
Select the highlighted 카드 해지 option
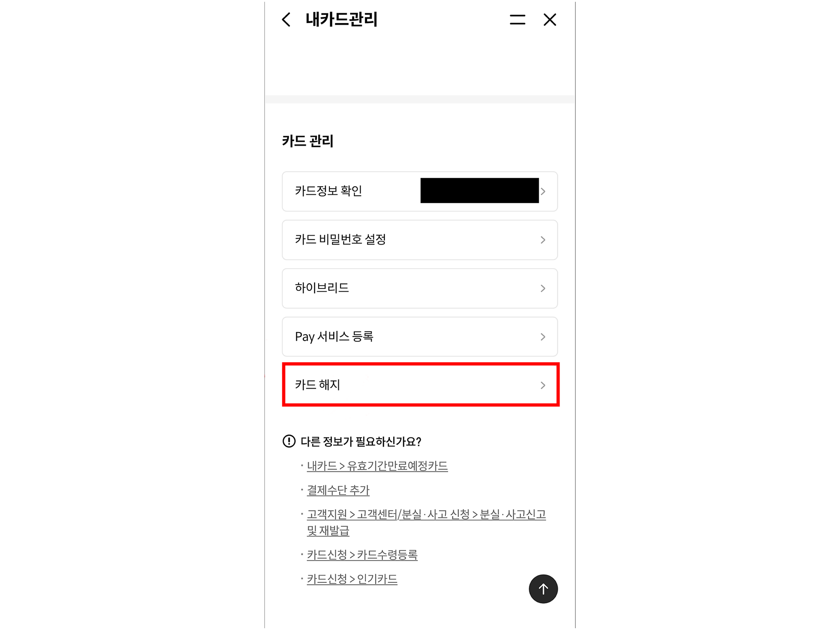(420, 385)
